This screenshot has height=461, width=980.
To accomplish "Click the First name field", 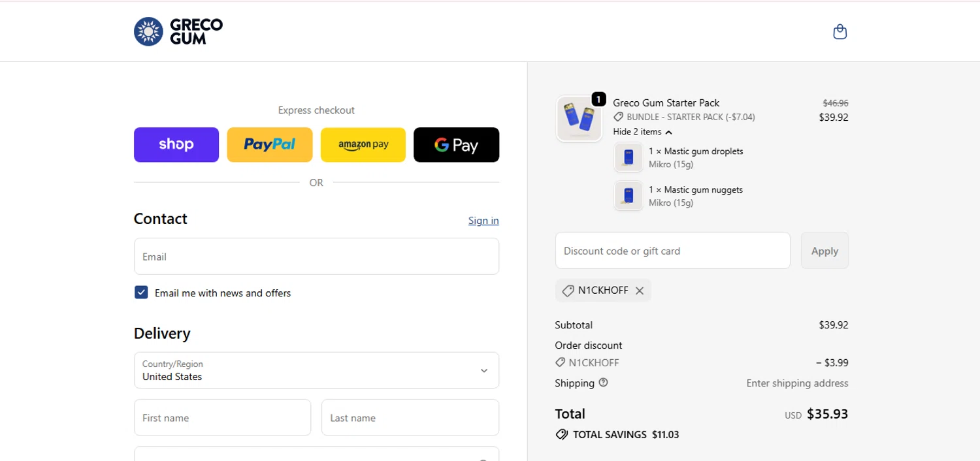I will [222, 418].
